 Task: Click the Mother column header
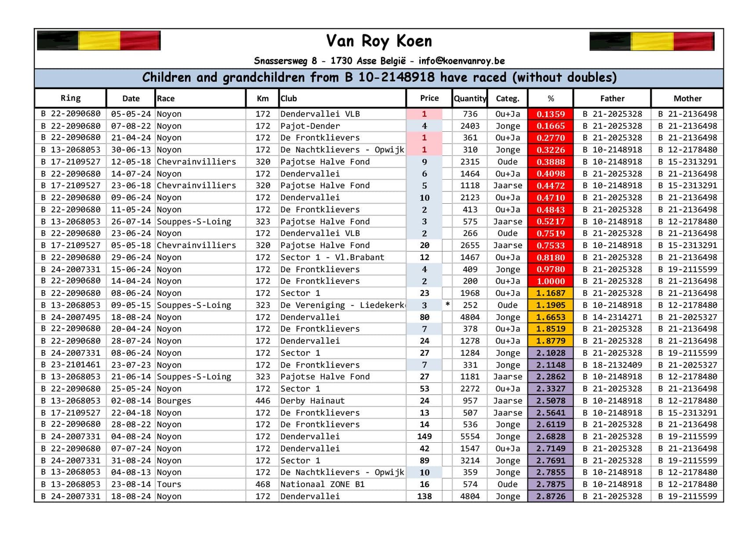tap(687, 99)
